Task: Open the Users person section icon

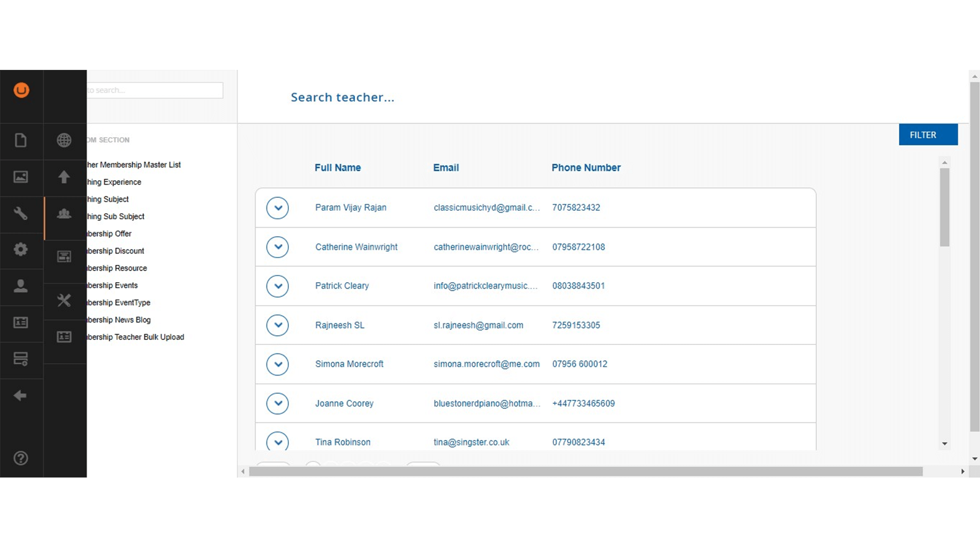Action: point(21,286)
